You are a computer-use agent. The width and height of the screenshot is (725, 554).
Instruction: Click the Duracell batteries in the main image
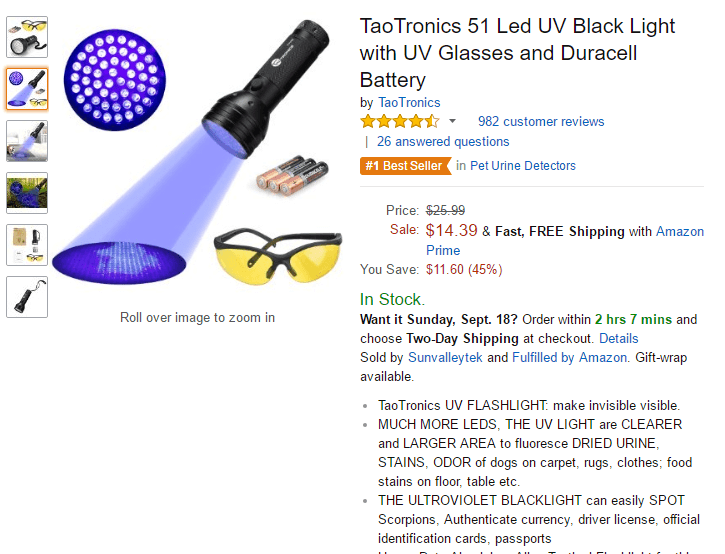coord(285,177)
